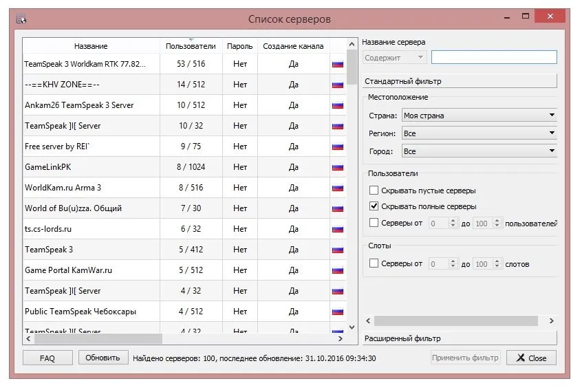Uncheck Скрывать полные серверы checkbox
The height and width of the screenshot is (392, 582).
(x=374, y=206)
